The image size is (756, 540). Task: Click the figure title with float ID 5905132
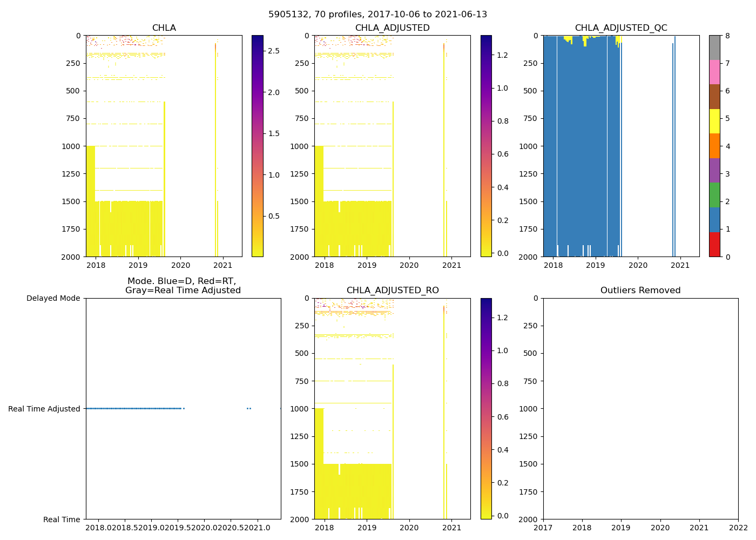click(x=377, y=15)
